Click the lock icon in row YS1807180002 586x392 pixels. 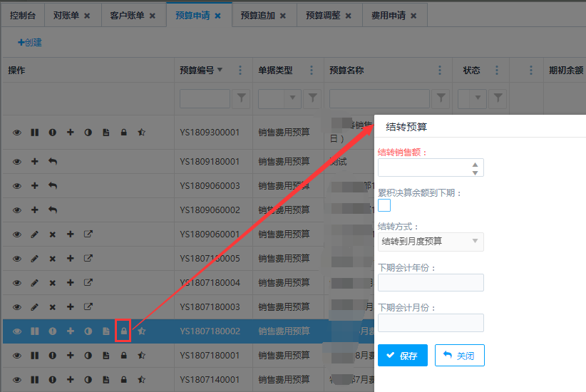click(123, 331)
